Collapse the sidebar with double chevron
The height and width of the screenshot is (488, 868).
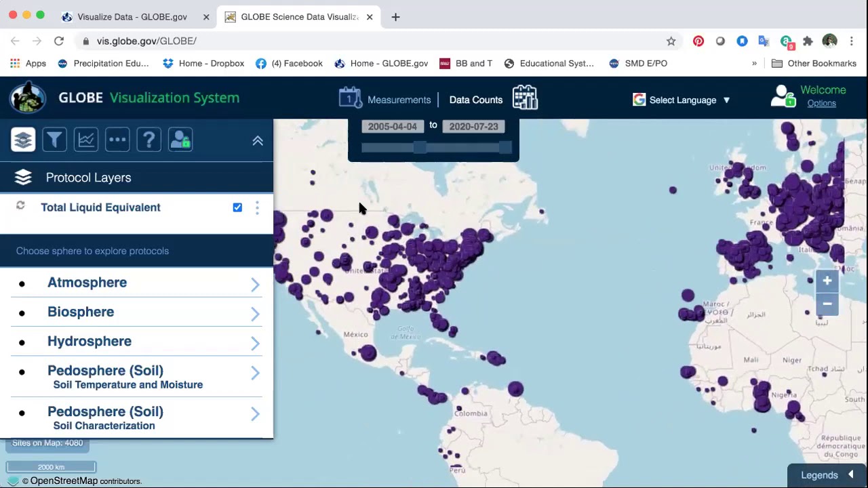258,141
